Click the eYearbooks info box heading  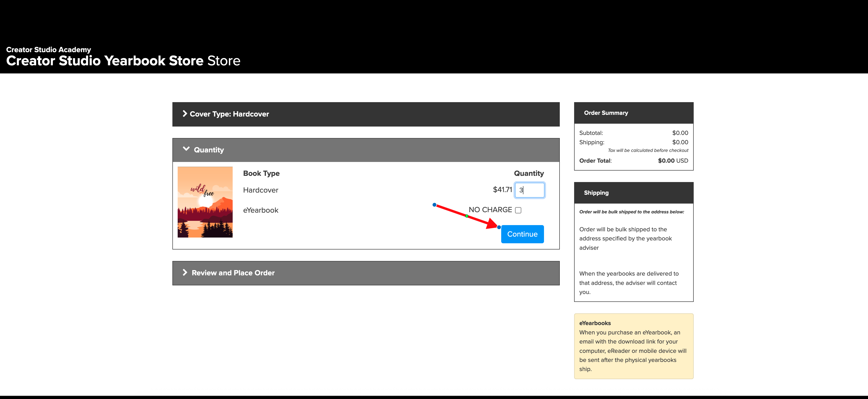595,323
